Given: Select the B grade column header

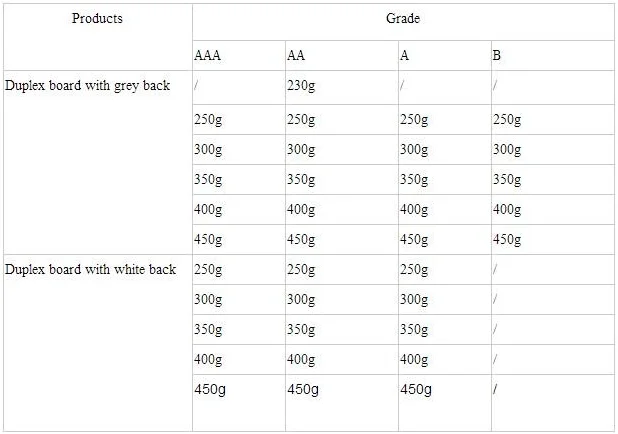Looking at the screenshot, I should 496,55.
